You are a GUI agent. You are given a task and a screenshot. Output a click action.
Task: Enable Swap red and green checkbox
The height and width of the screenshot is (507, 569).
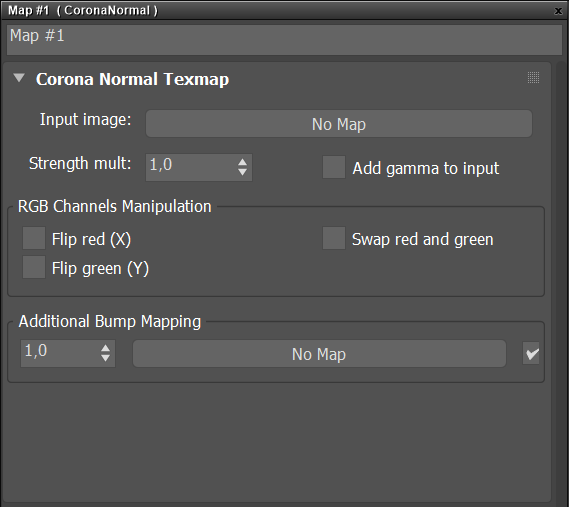coord(334,238)
